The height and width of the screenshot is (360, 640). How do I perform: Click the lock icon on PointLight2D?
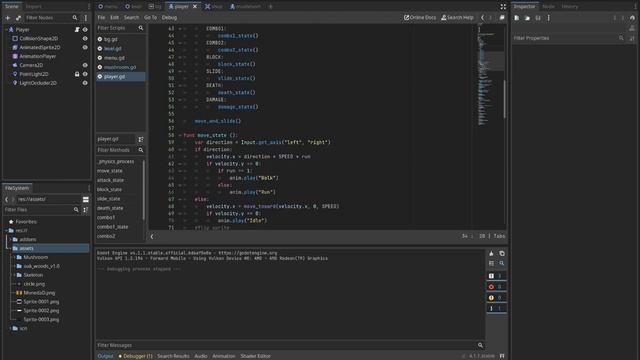(77, 74)
